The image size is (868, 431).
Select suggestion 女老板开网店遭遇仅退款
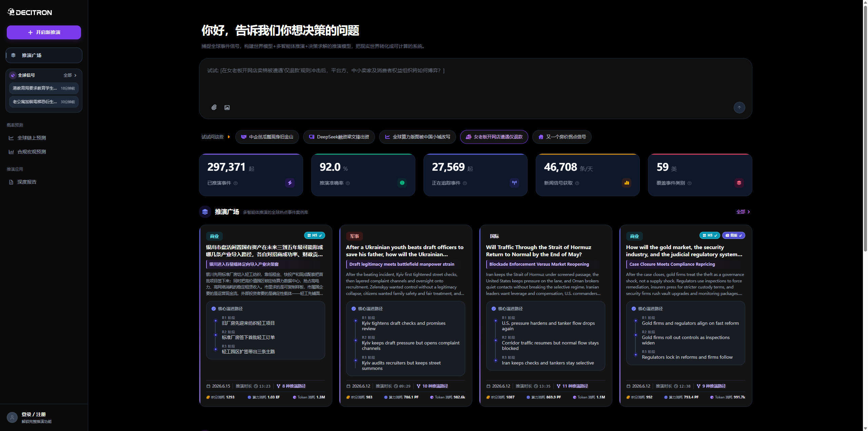coord(494,137)
